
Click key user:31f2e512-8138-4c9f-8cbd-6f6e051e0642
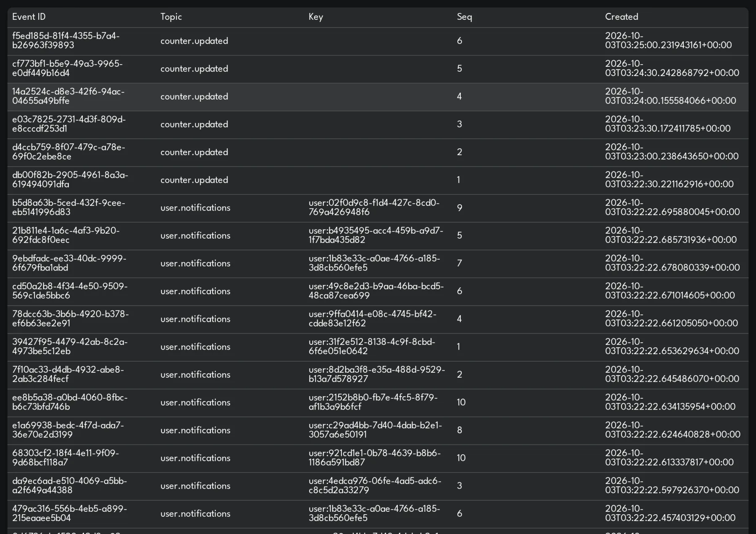point(372,346)
